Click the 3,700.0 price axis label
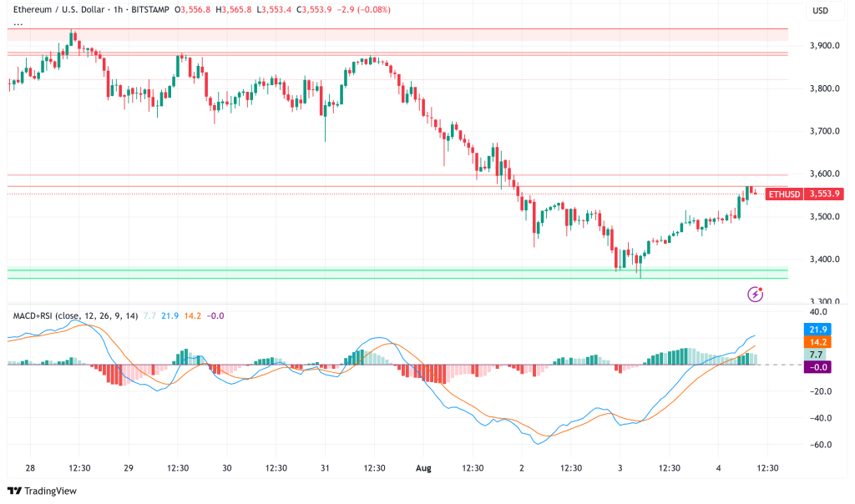855x504 pixels. [x=824, y=131]
